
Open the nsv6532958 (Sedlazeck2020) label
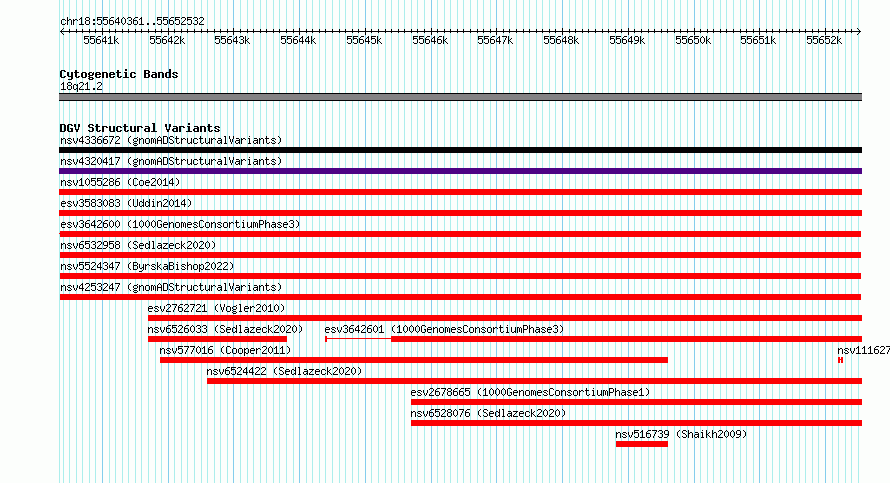tap(138, 245)
